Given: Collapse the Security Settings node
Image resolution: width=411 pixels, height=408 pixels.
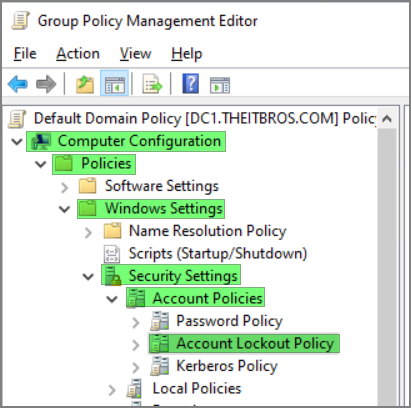Looking at the screenshot, I should click(x=88, y=276).
